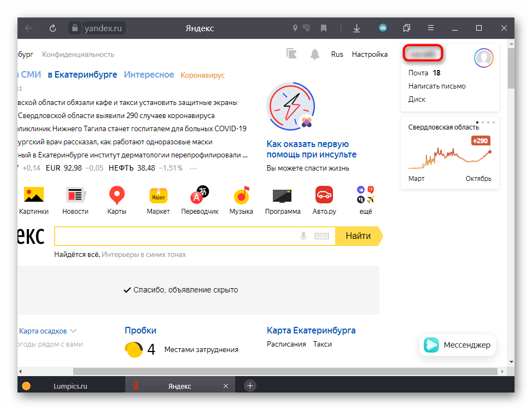Open Почта mail link
Screen dimensions: 532x410
[x=418, y=73]
